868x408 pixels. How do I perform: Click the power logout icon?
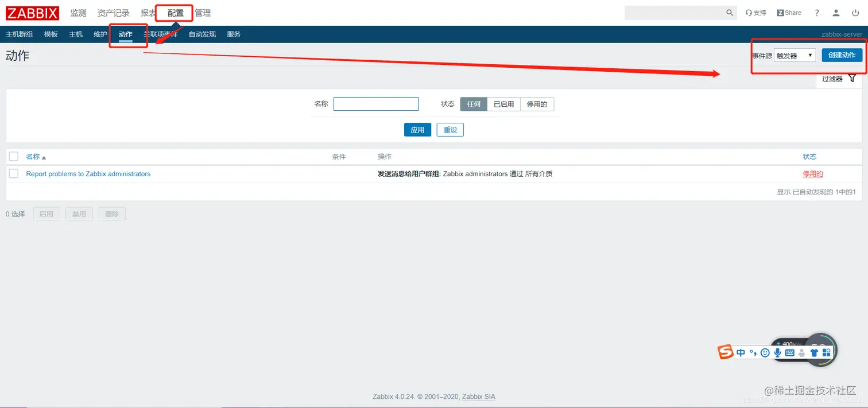(x=856, y=13)
